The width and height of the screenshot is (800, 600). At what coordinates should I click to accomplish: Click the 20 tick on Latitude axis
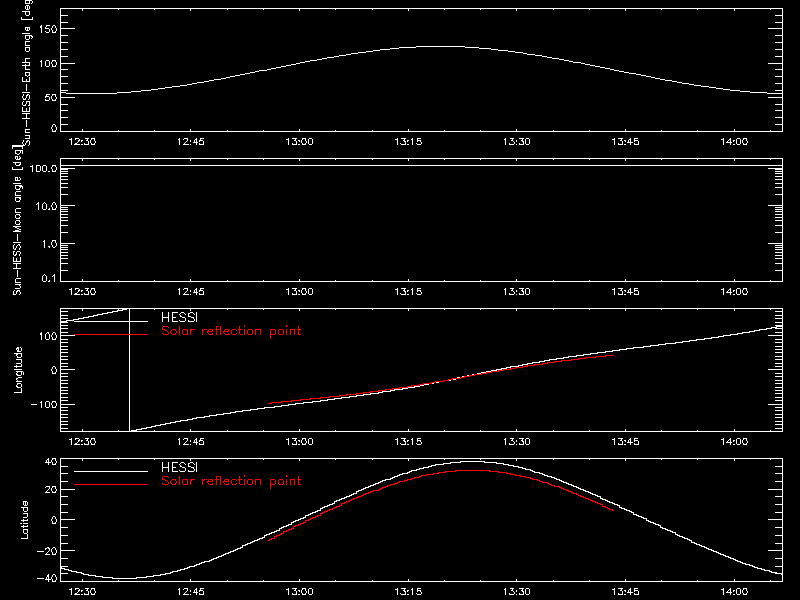pos(51,490)
